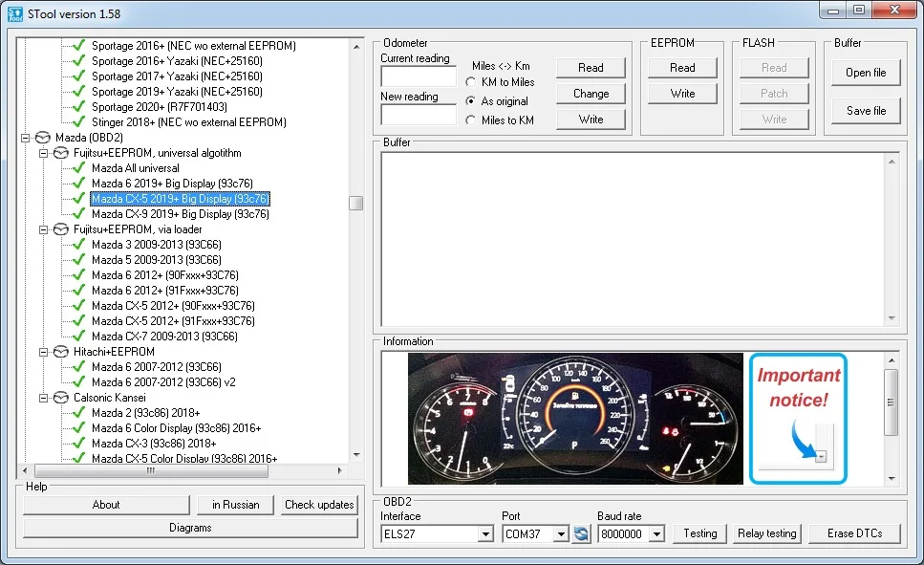Collapse the Fujitsu+EEPROM, via loader node
Image resolution: width=924 pixels, height=565 pixels.
click(x=44, y=229)
